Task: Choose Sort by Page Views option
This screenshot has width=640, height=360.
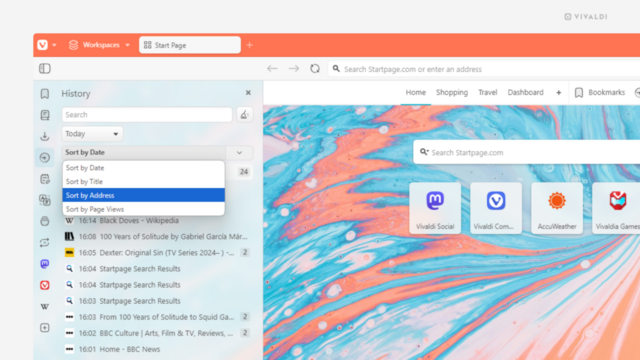Action: (143, 209)
